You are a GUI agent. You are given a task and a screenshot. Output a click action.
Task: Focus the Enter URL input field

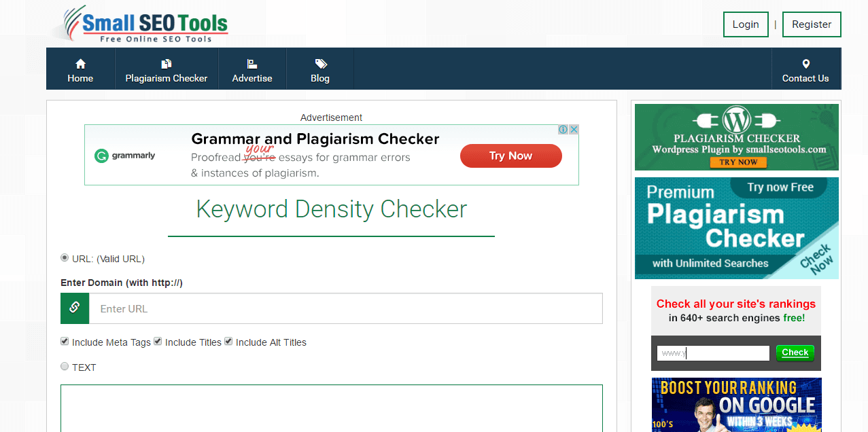pyautogui.click(x=345, y=308)
